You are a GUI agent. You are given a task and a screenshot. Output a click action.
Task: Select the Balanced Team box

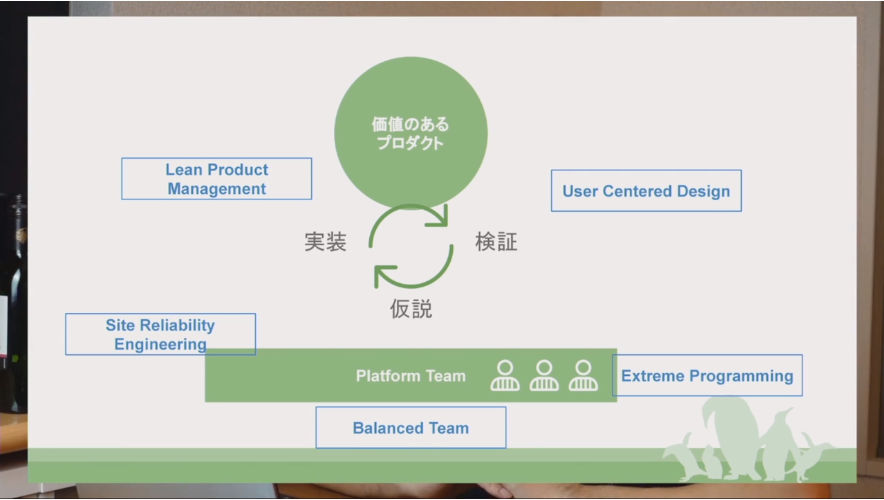coord(410,428)
